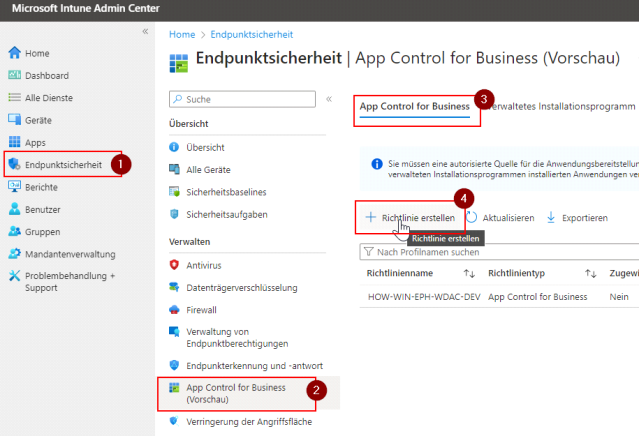Click the Datenträgerverschlüsselung icon
The image size is (639, 436).
click(174, 287)
